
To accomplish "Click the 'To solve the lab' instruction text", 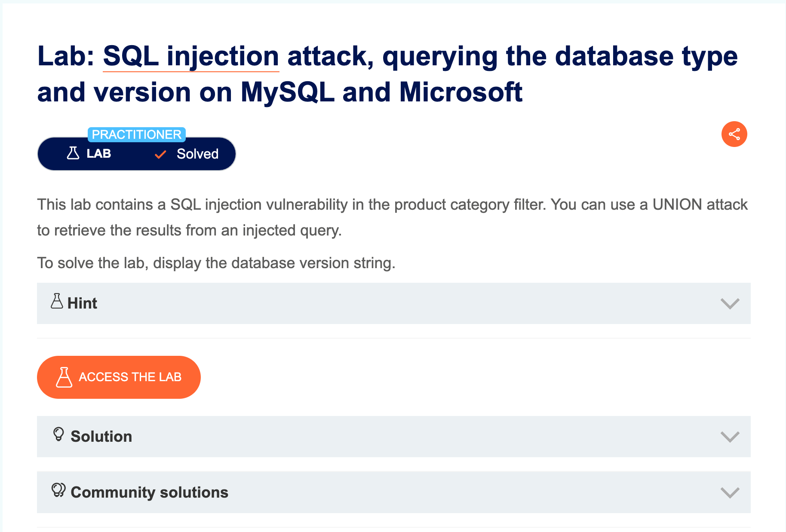I will 216,263.
